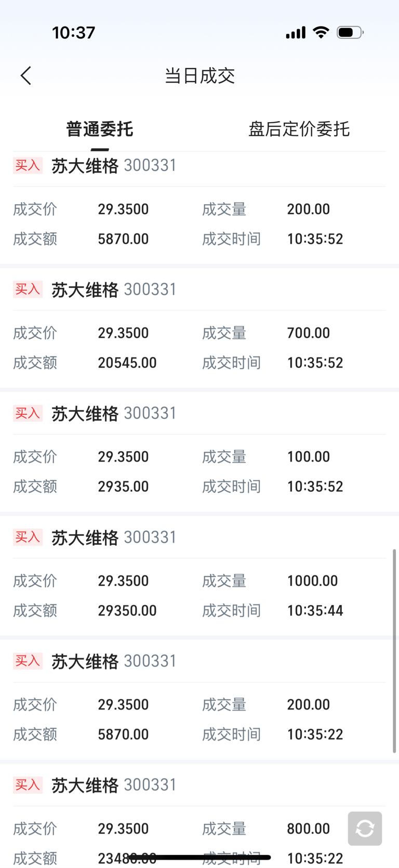Switch to the 普通委托 tab

point(99,129)
